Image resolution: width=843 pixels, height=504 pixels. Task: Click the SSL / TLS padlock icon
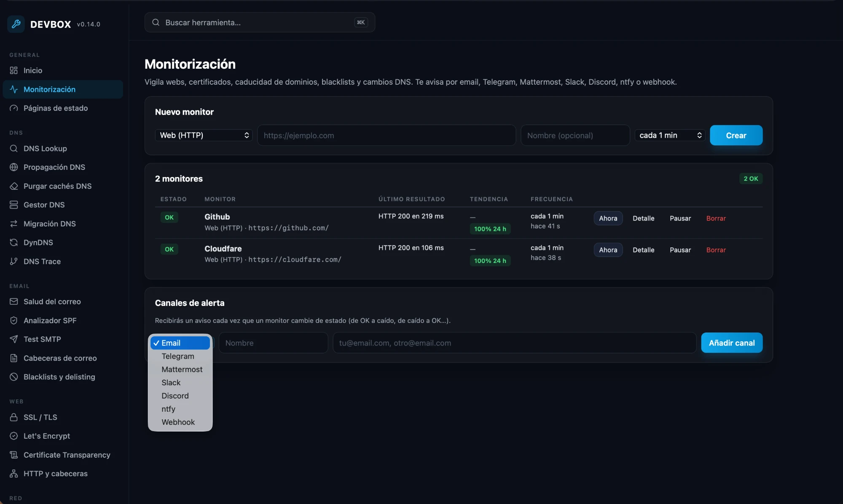[x=14, y=417]
